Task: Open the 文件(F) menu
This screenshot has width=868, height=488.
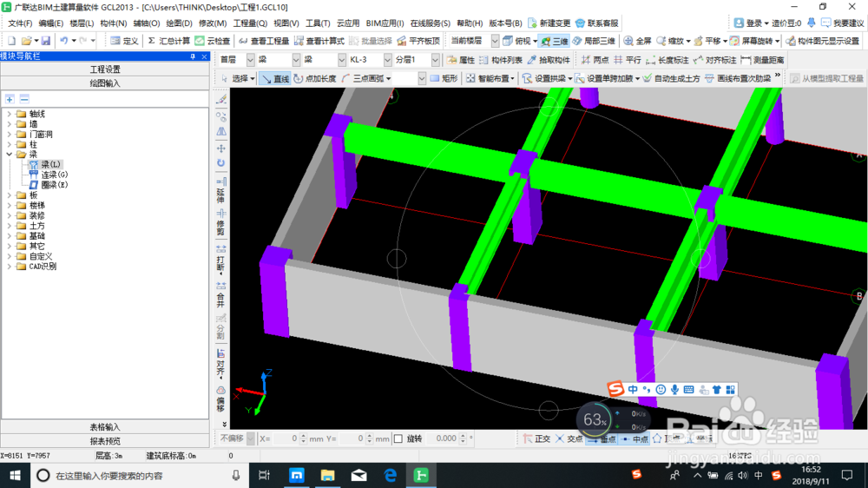Action: [x=21, y=23]
